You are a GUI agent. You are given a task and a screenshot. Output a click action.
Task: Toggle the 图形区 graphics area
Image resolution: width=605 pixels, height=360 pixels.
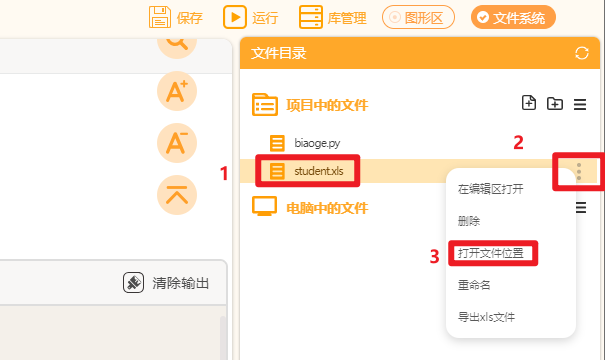[418, 17]
